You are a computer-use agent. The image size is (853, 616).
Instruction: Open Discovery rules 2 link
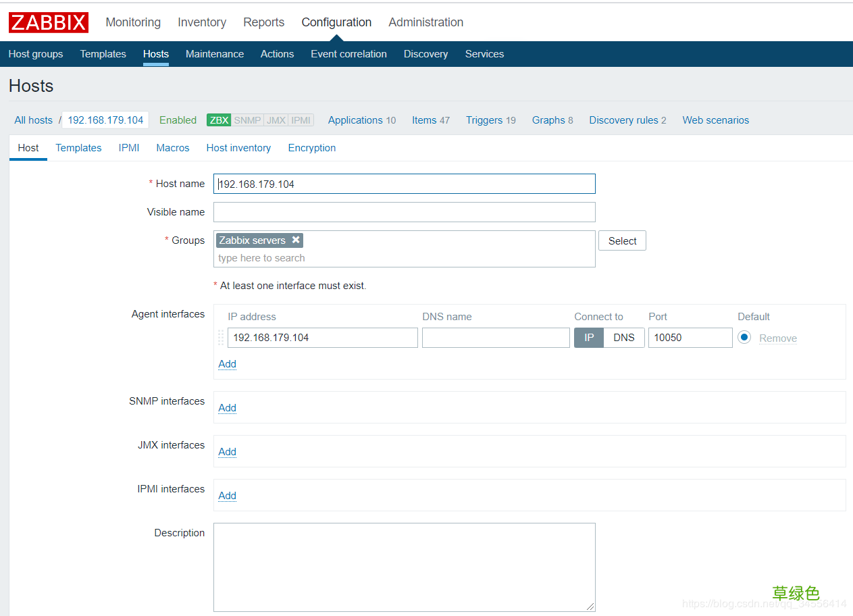click(x=628, y=120)
